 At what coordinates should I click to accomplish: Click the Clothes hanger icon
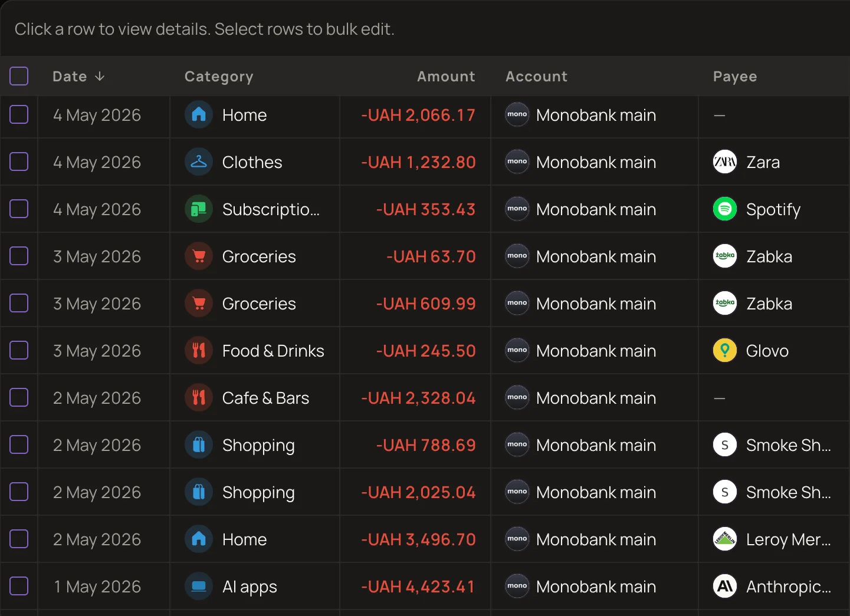point(199,162)
